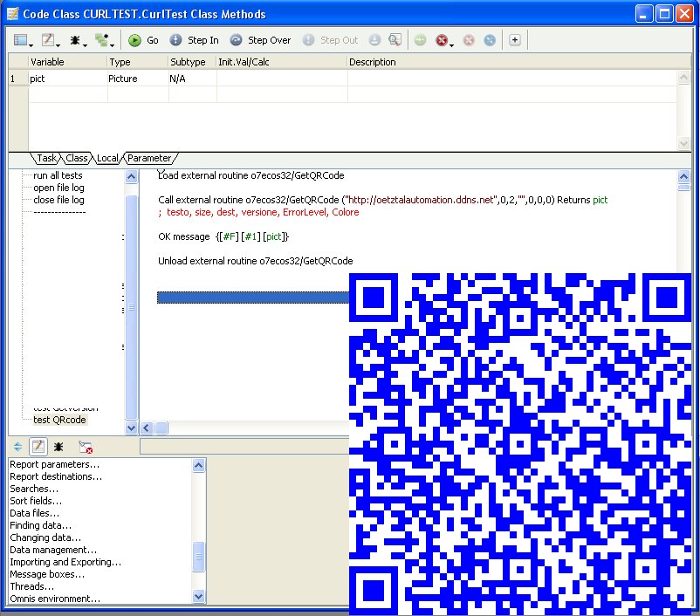Switch to the Parameter variables tab

(149, 158)
